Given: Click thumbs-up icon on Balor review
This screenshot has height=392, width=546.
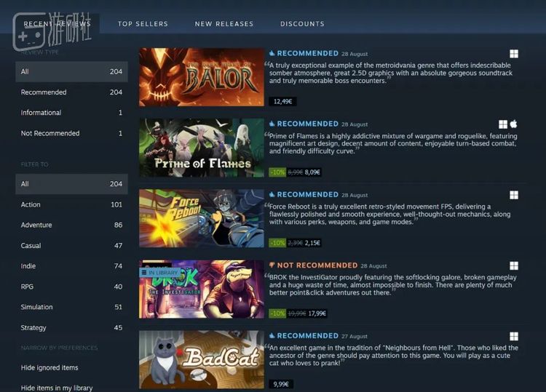Looking at the screenshot, I should coord(272,53).
